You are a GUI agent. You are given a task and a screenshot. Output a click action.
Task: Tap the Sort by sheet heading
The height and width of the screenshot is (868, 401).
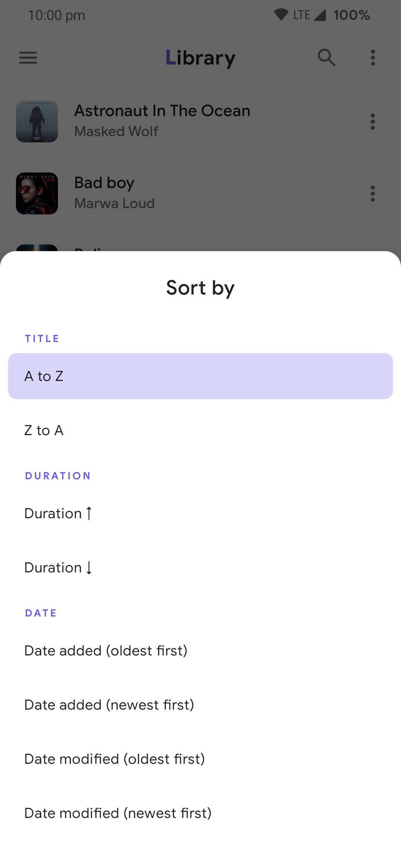(200, 288)
